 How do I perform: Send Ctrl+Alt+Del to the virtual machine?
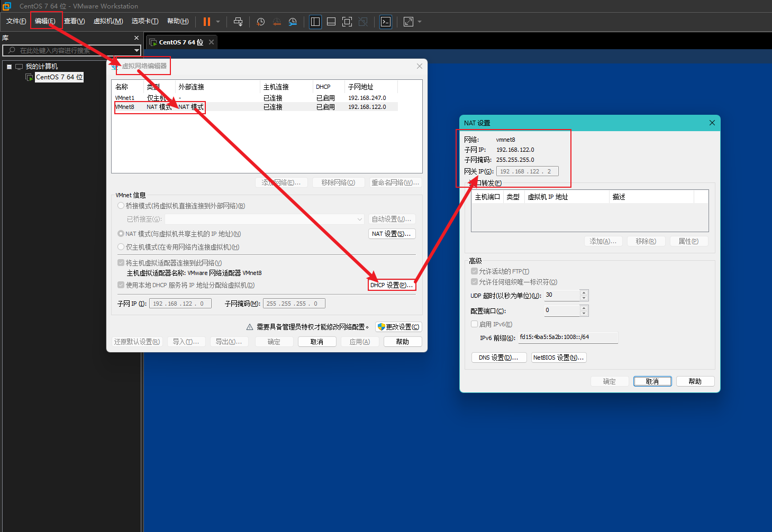coord(238,22)
